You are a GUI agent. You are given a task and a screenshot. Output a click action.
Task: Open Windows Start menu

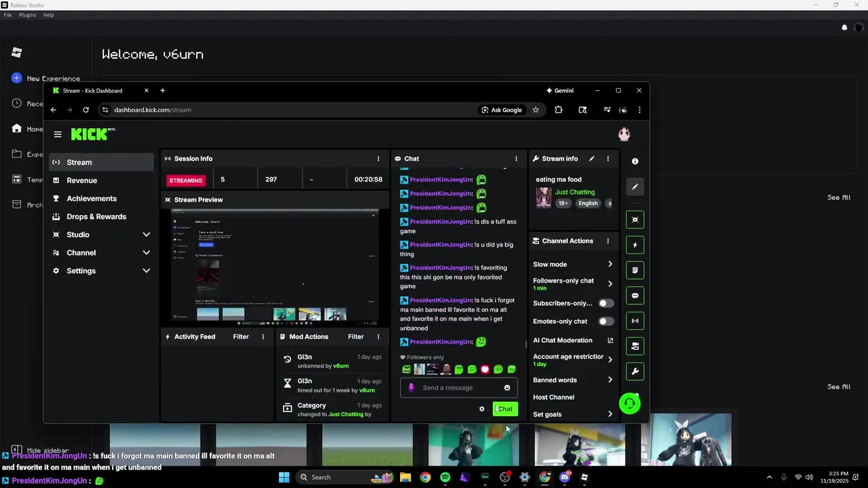pyautogui.click(x=284, y=477)
